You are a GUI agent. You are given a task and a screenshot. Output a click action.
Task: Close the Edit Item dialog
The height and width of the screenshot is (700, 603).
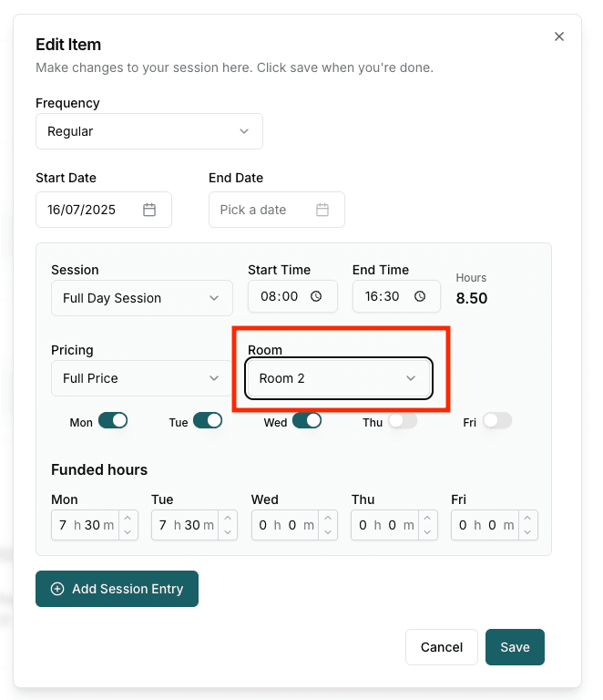559,36
